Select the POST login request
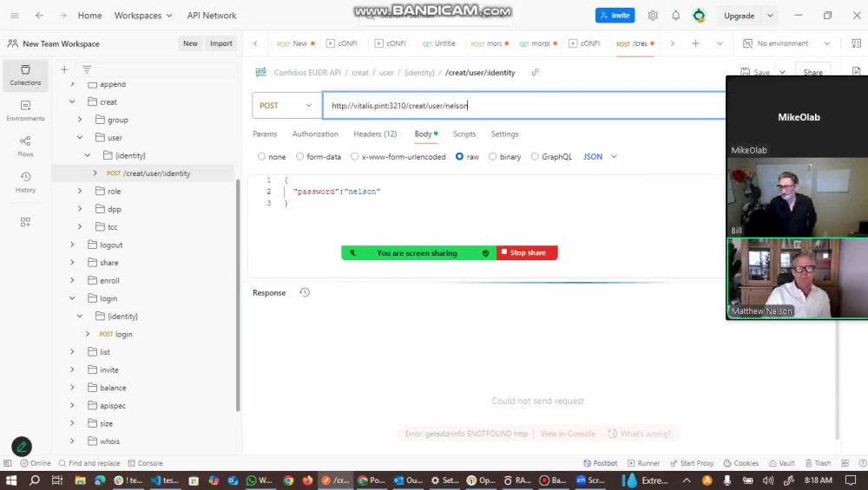This screenshot has height=490, width=868. pyautogui.click(x=115, y=334)
